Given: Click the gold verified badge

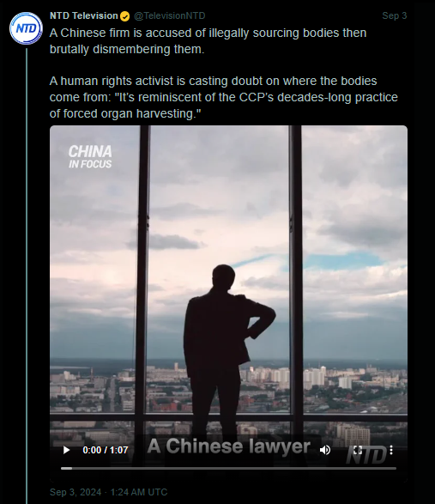Looking at the screenshot, I should point(125,16).
